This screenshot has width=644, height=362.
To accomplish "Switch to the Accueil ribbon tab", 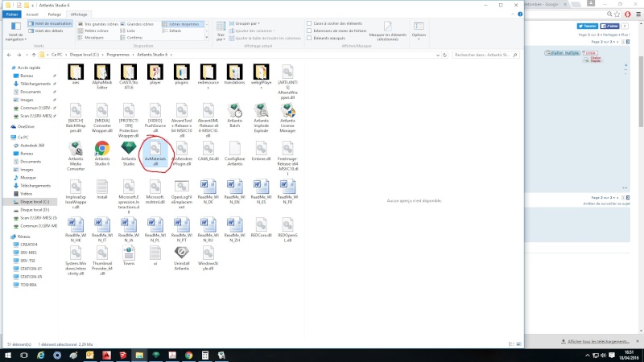I will pos(32,14).
